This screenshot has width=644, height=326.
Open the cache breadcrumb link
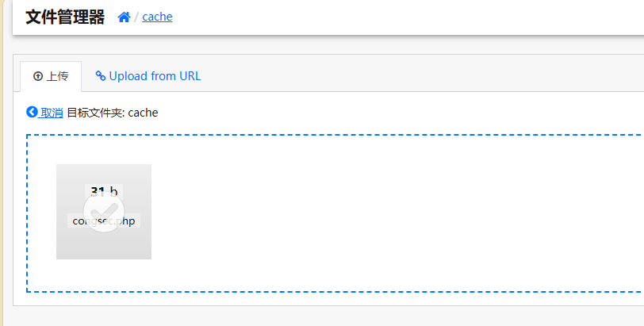point(157,17)
